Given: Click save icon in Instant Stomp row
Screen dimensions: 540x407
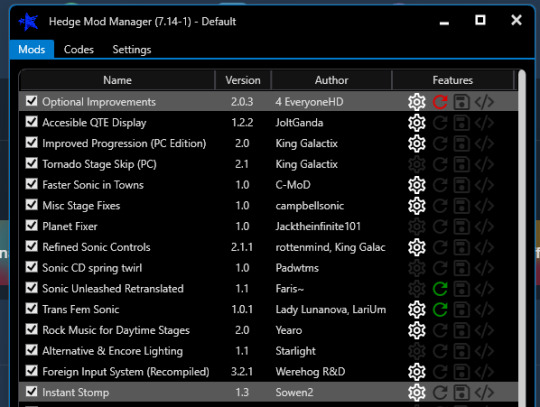Looking at the screenshot, I should (x=461, y=393).
